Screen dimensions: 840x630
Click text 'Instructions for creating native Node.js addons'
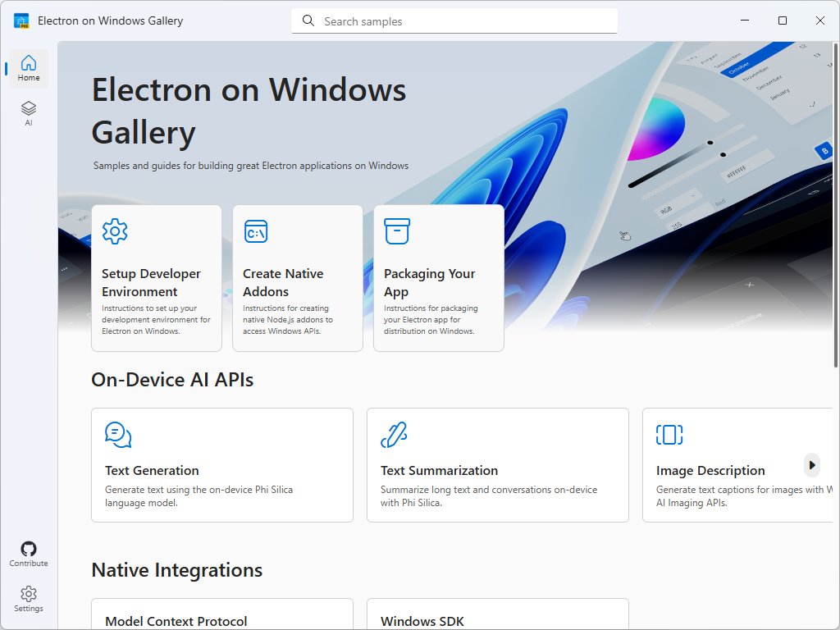(288, 320)
